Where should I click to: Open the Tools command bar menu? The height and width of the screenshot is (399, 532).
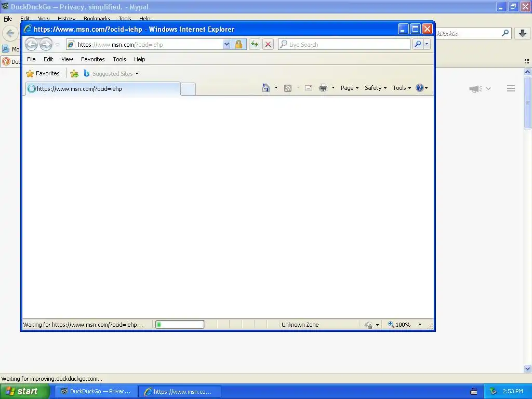click(402, 88)
